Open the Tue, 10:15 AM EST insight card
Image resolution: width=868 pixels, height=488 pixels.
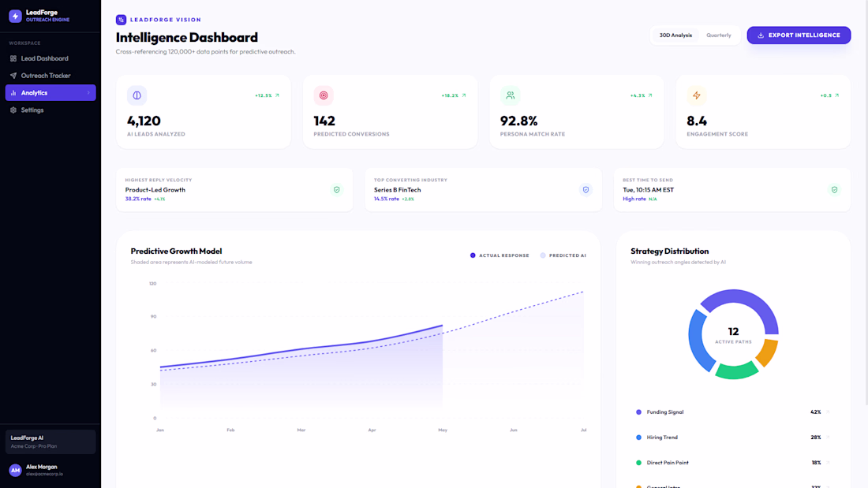point(731,190)
